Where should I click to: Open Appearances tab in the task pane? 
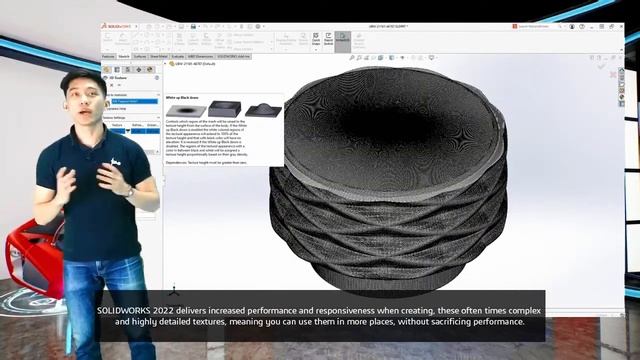[622, 97]
